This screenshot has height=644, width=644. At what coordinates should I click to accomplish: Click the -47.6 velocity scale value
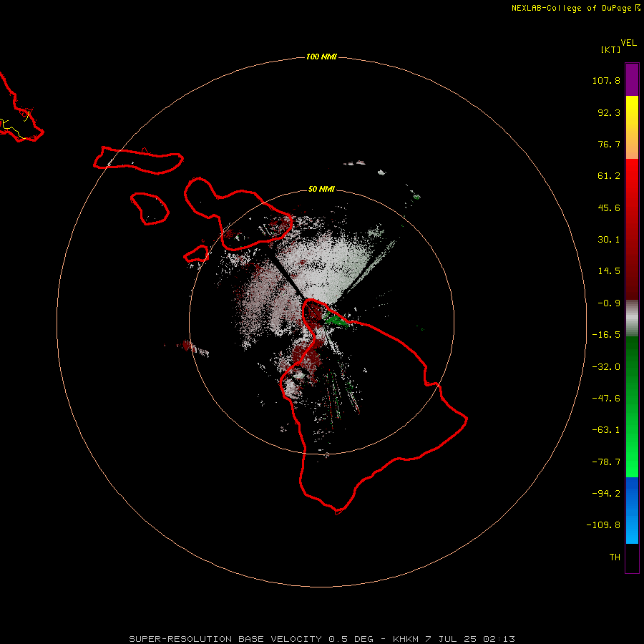pyautogui.click(x=606, y=399)
